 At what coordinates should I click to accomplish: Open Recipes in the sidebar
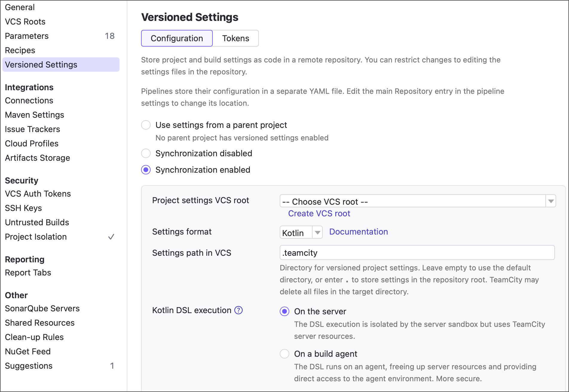point(20,50)
